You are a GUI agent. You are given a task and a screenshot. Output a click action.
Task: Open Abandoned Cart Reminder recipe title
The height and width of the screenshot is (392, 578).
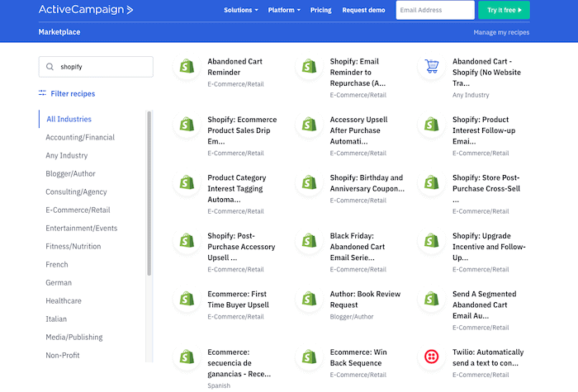click(235, 67)
